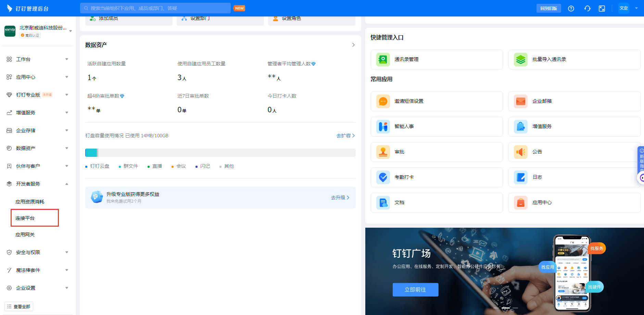Click the 安全与权限 shield icon
This screenshot has width=644, height=315.
tap(9, 252)
